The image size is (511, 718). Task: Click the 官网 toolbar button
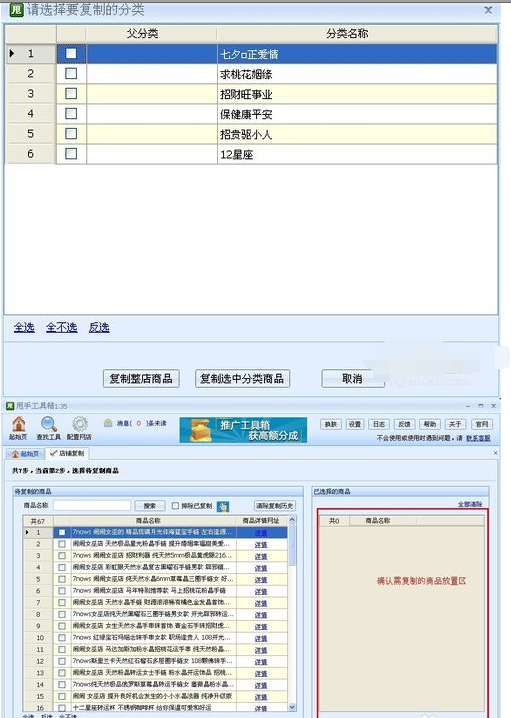coord(482,424)
